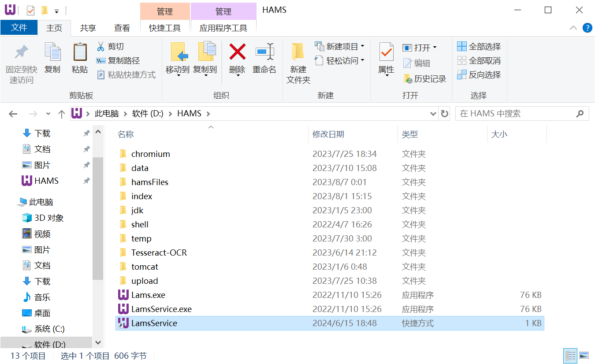Refresh the current folder view

pos(445,114)
